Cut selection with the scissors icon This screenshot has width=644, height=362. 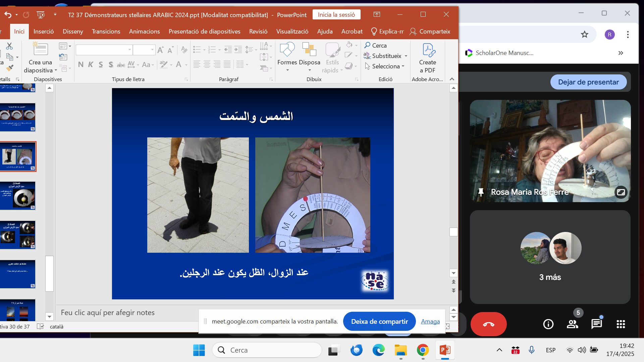pyautogui.click(x=9, y=46)
